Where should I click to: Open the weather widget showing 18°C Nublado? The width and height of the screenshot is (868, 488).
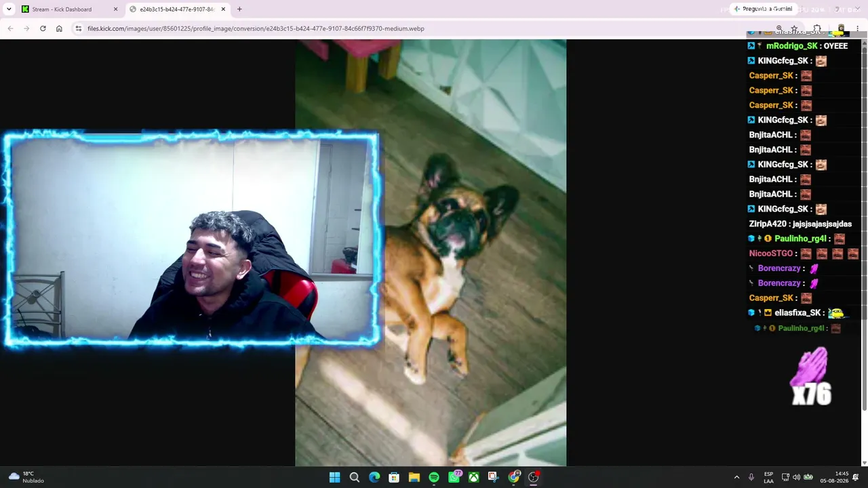(27, 477)
